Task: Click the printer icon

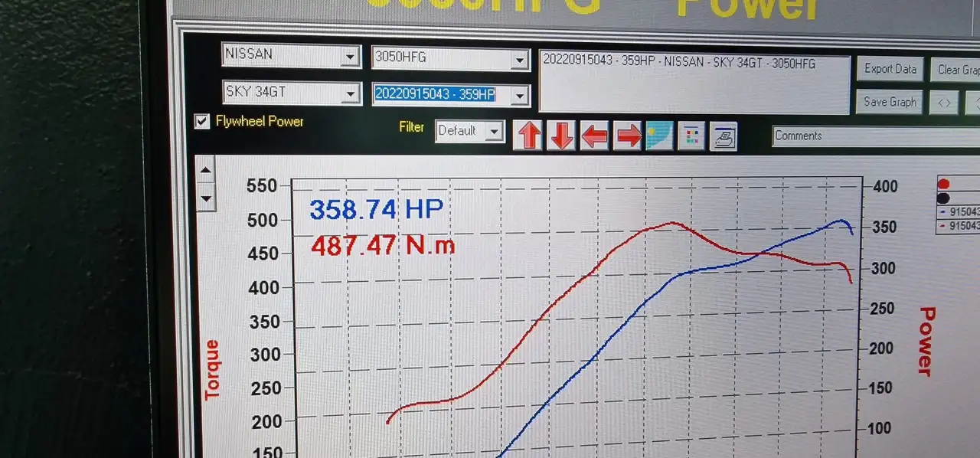Action: (x=724, y=136)
